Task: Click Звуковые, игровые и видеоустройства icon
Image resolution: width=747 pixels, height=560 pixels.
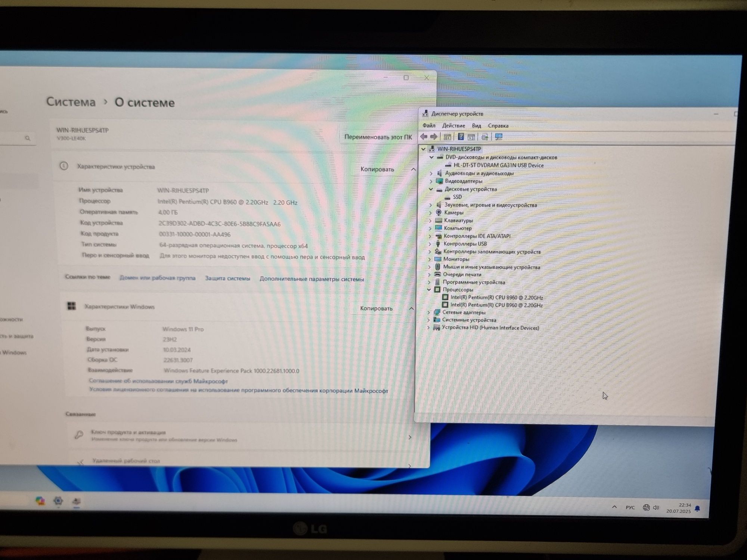Action: [x=439, y=205]
